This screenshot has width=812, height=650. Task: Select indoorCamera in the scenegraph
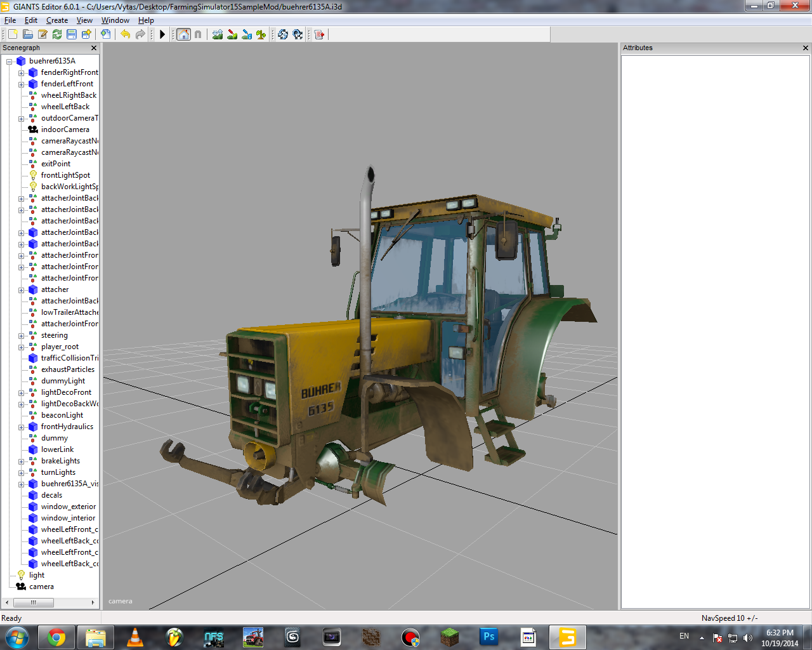(65, 129)
